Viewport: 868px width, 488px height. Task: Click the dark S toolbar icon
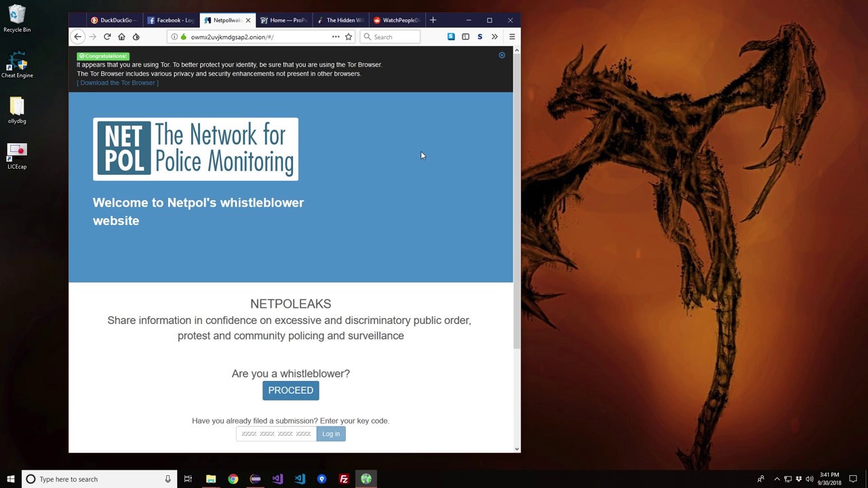tap(480, 37)
